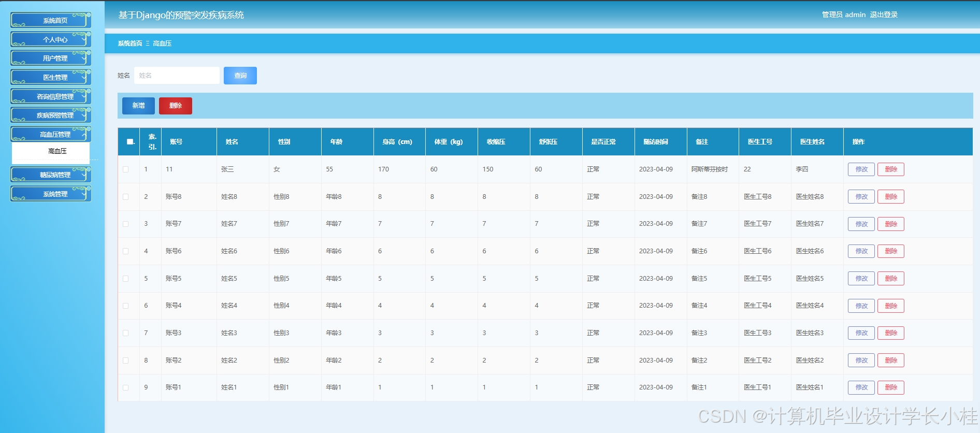Screen dimensions: 980x433
Task: Click the 新增 button
Action: 138,106
